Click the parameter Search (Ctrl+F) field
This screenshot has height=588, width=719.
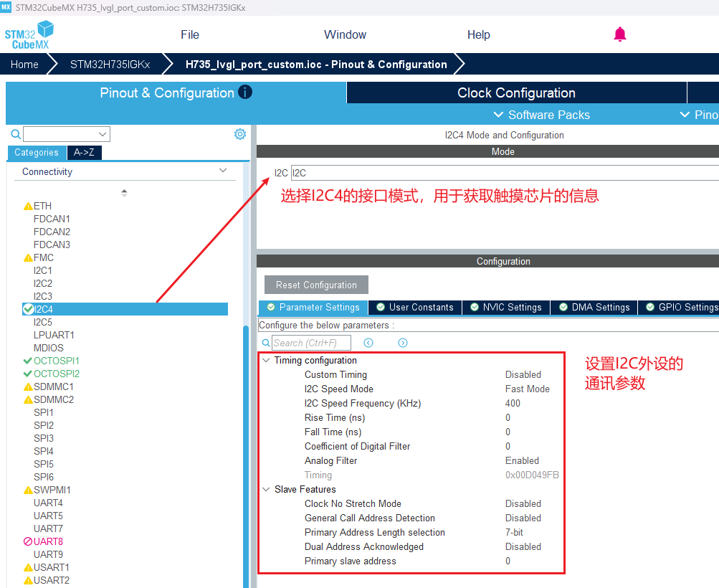coord(312,343)
